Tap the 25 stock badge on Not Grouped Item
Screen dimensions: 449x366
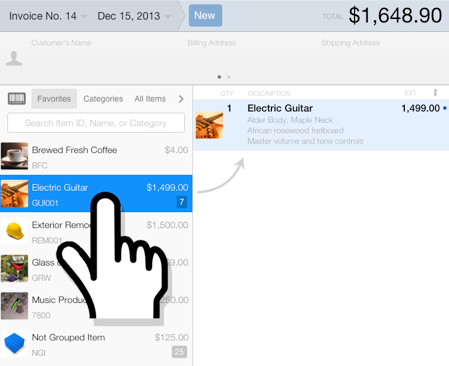pos(179,352)
